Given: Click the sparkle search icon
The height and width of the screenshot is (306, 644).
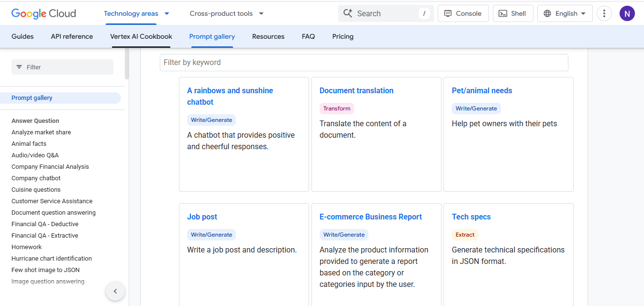Looking at the screenshot, I should point(348,13).
